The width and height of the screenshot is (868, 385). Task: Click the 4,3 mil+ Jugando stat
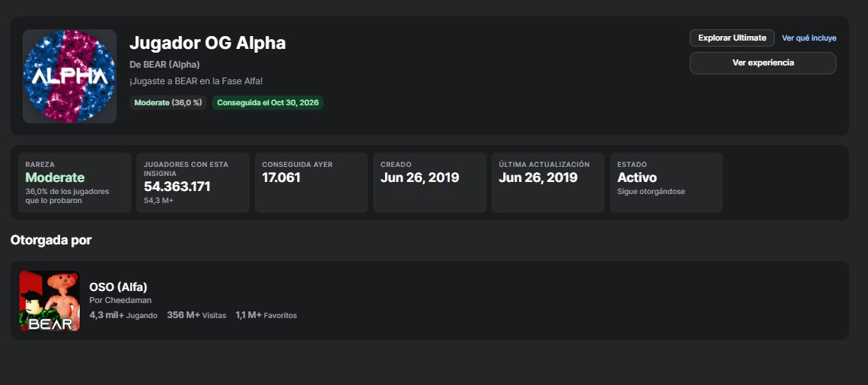click(x=123, y=315)
